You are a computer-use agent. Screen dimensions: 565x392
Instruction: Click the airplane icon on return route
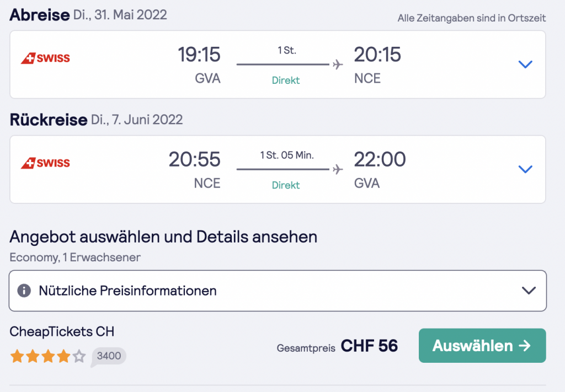pos(338,170)
